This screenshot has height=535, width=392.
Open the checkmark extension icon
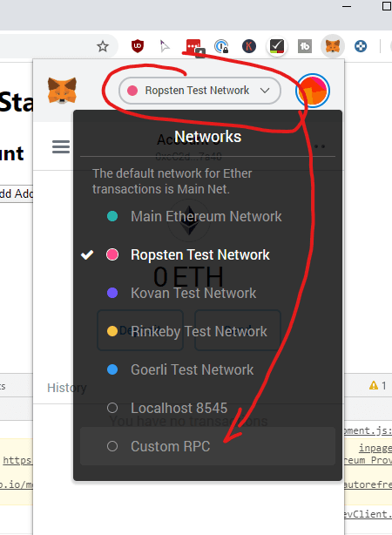pyautogui.click(x=277, y=46)
